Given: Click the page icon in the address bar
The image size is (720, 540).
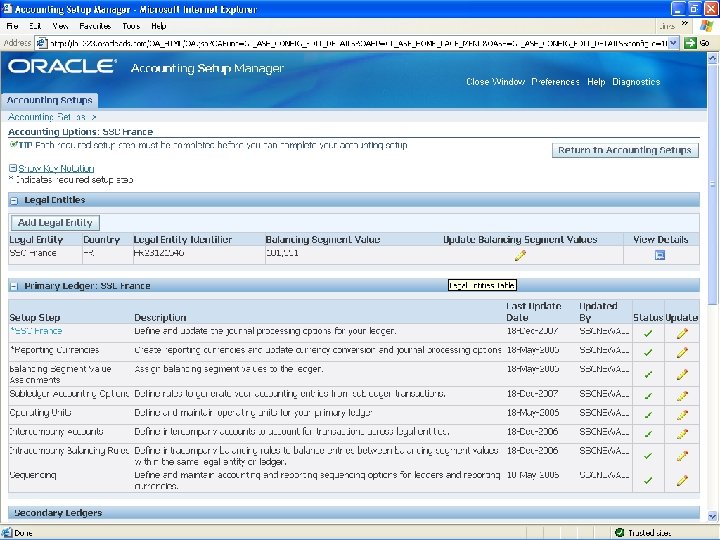Looking at the screenshot, I should tap(41, 43).
